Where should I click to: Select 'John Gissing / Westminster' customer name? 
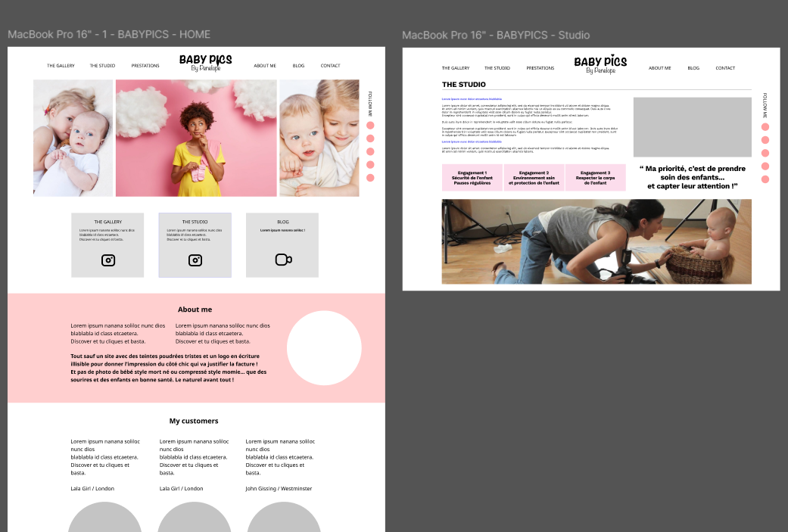coord(279,488)
